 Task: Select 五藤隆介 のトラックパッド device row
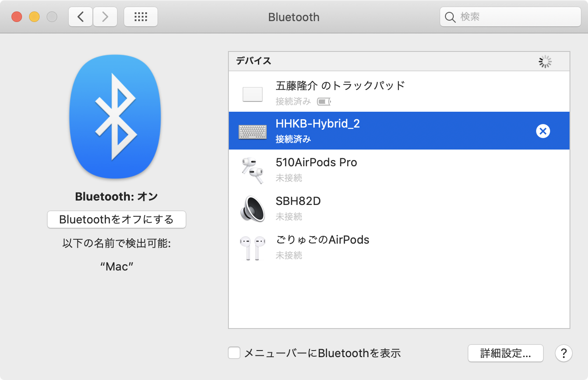[x=340, y=85]
